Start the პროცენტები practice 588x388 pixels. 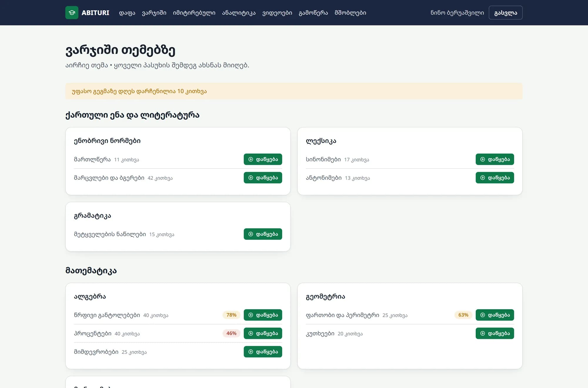263,333
